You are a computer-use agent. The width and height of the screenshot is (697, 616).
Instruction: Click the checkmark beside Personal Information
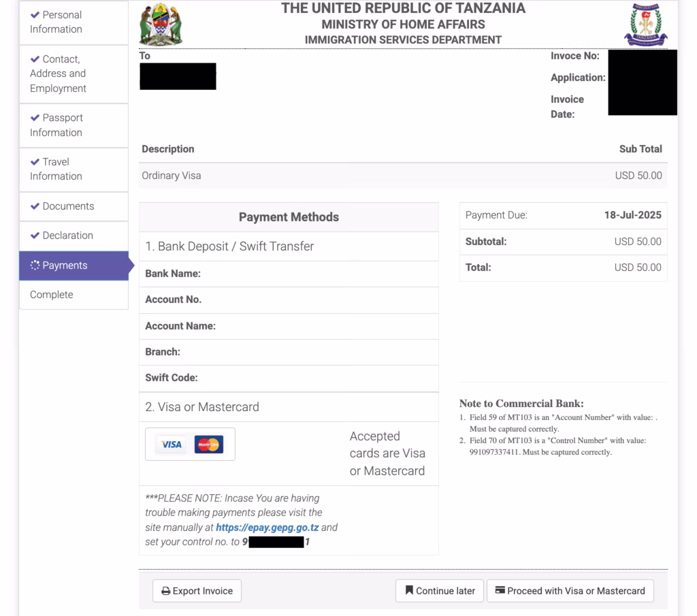point(35,15)
